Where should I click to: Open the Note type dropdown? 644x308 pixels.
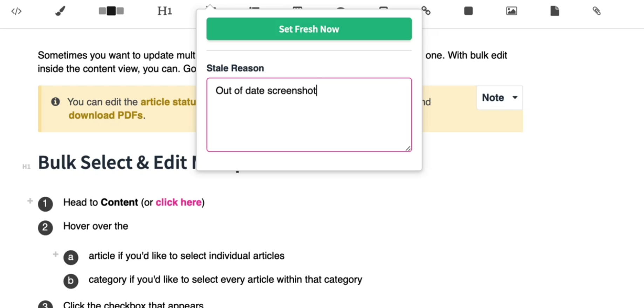(499, 98)
